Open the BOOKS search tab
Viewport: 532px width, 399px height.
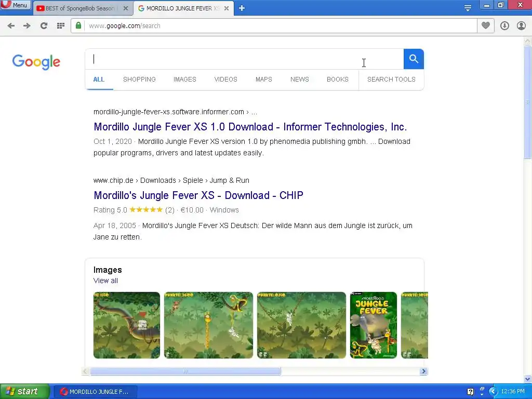[x=338, y=79]
